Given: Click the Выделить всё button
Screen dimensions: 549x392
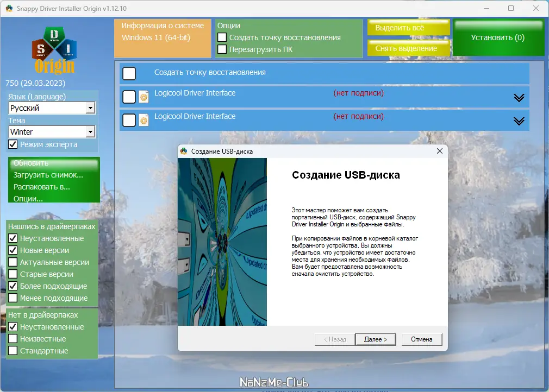Looking at the screenshot, I should pyautogui.click(x=408, y=27).
